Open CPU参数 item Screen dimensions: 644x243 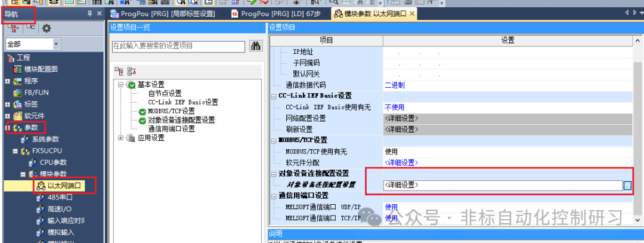53,162
